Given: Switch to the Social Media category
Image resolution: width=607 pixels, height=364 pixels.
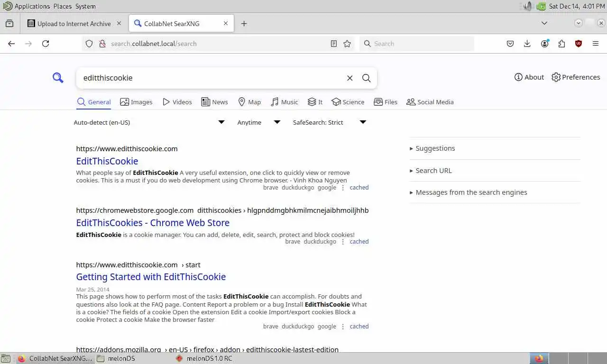Looking at the screenshot, I should click(x=430, y=102).
